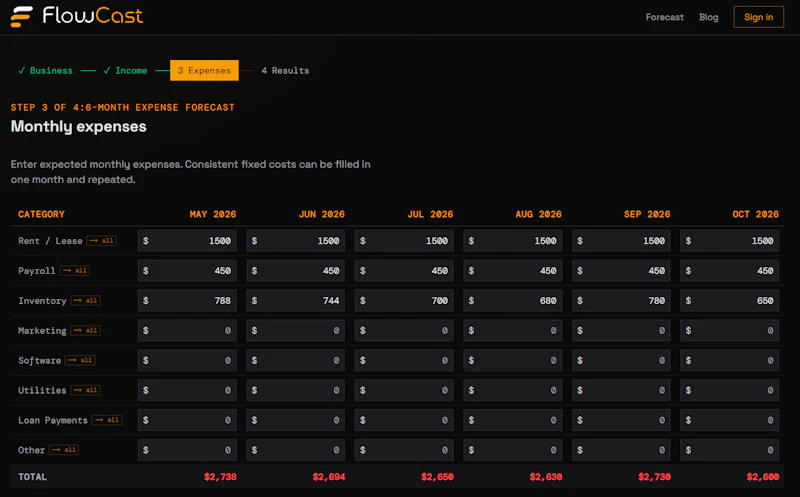Click the Jul 2026 total $2,650
The height and width of the screenshot is (497, 800).
pyautogui.click(x=437, y=477)
